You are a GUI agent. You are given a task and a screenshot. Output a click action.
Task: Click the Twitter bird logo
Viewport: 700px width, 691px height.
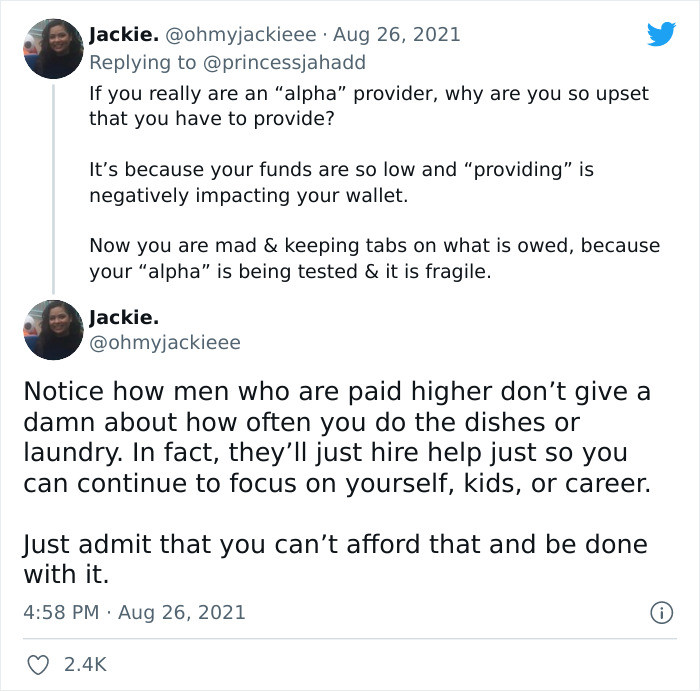coord(661,35)
